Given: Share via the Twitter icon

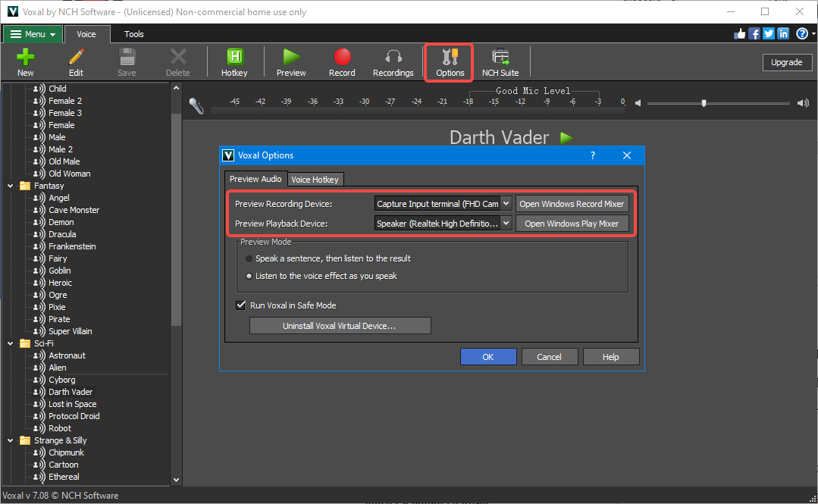Looking at the screenshot, I should coord(769,34).
